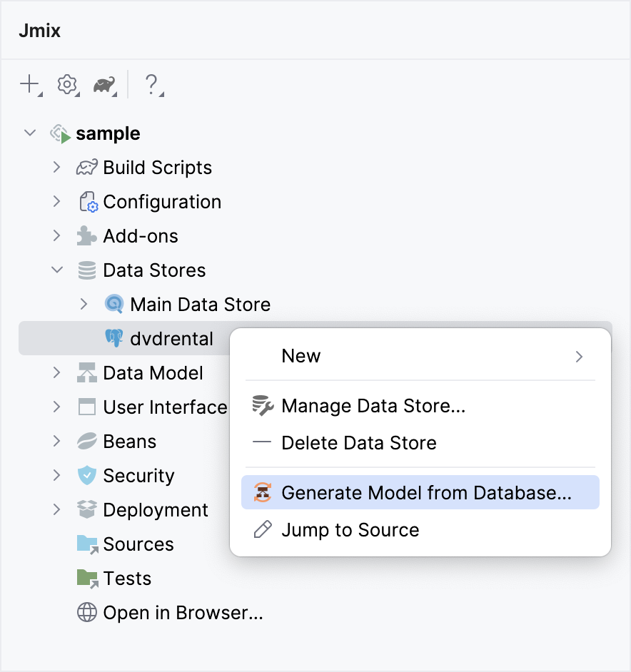Click Jump to Source
Viewport: 631px width, 672px height.
click(350, 529)
